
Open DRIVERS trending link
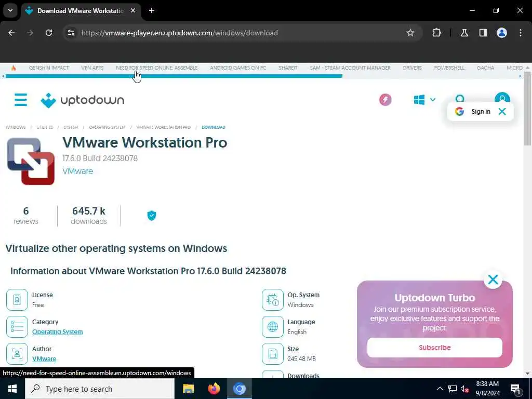(x=412, y=68)
